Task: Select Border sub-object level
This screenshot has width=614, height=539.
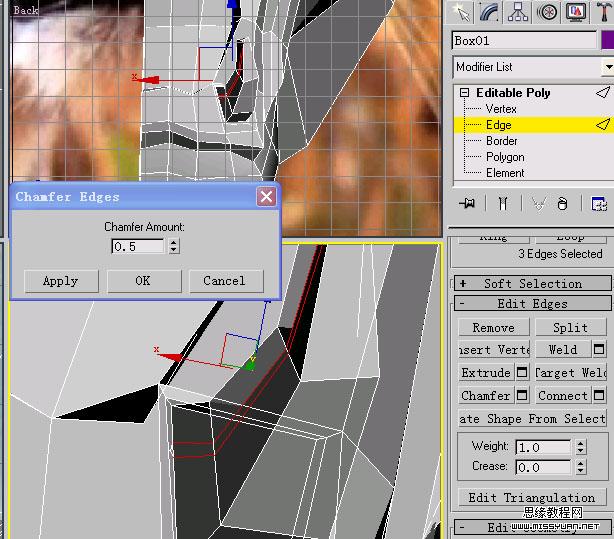Action: pos(502,141)
